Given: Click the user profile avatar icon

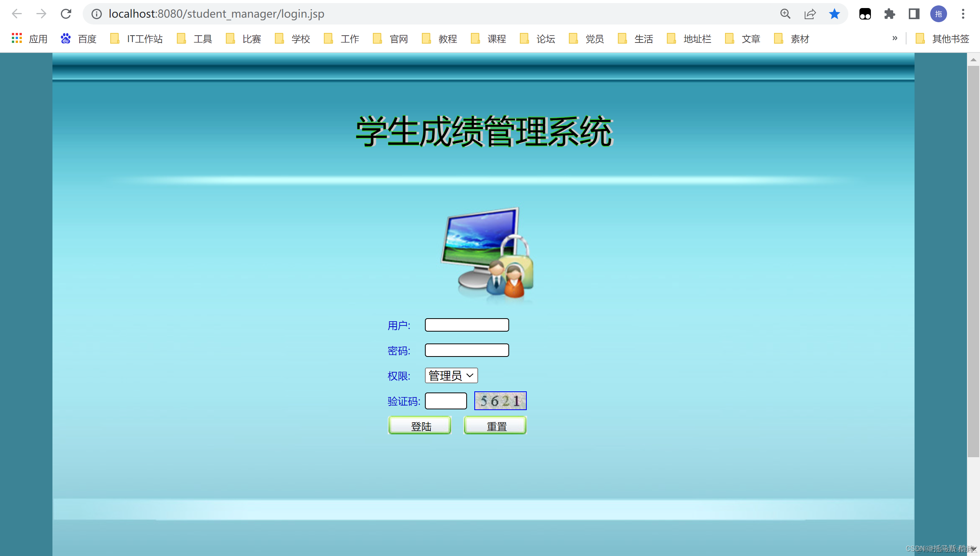Looking at the screenshot, I should 939,14.
